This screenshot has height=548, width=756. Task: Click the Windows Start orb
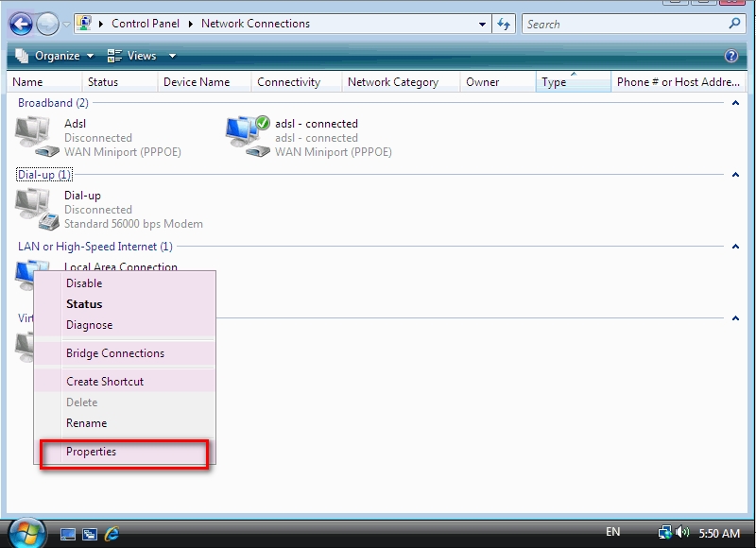tap(26, 531)
